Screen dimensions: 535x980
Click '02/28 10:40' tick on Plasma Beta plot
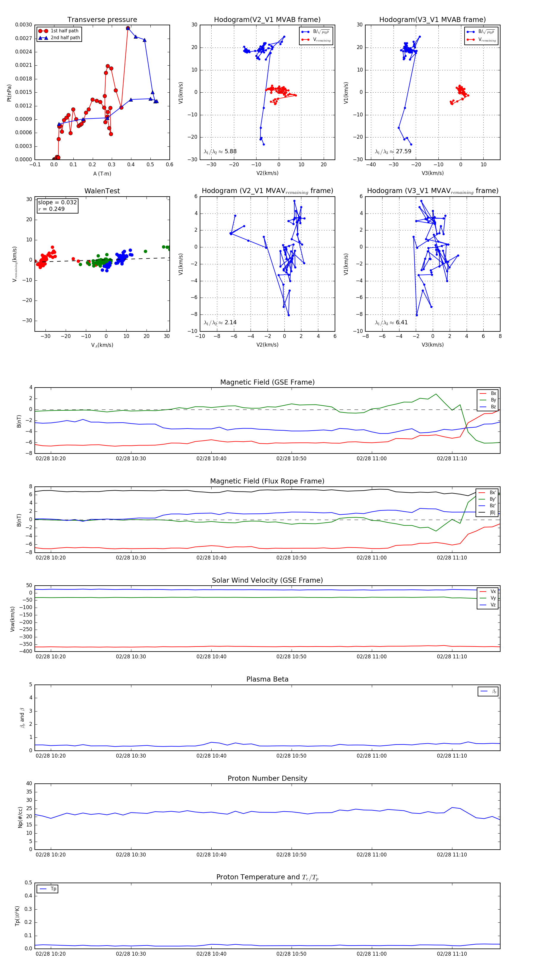(211, 755)
